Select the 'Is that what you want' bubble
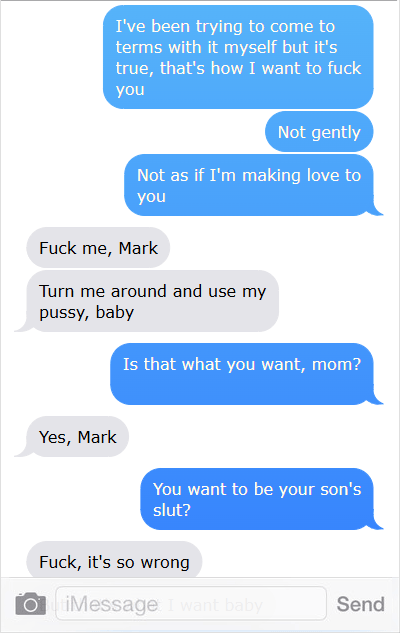 (x=242, y=374)
